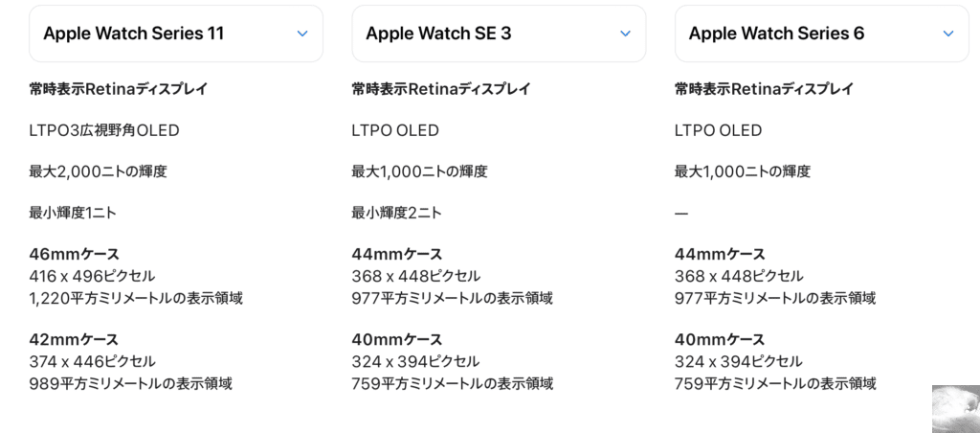This screenshot has height=433, width=980.
Task: Open the Apple Watch Series 6 model selector
Action: (821, 34)
